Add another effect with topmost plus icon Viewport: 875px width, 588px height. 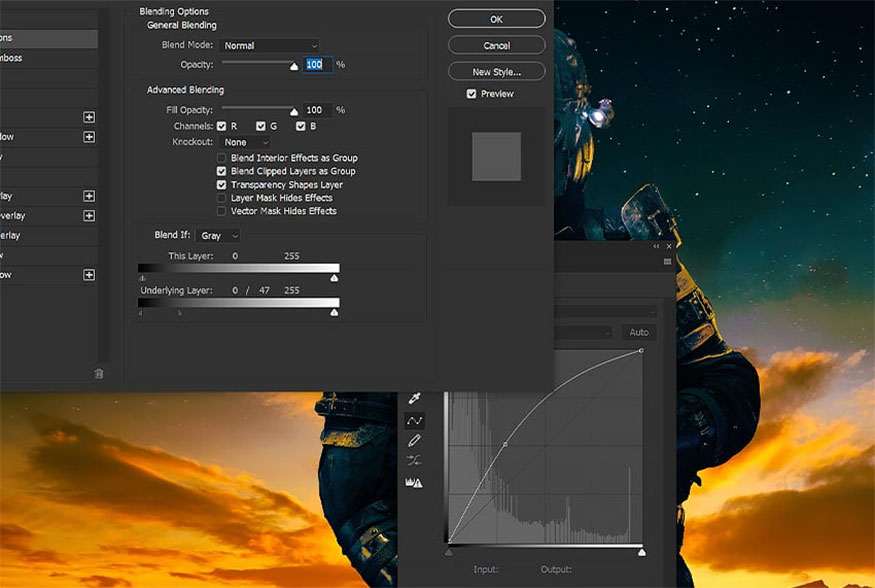pyautogui.click(x=89, y=117)
